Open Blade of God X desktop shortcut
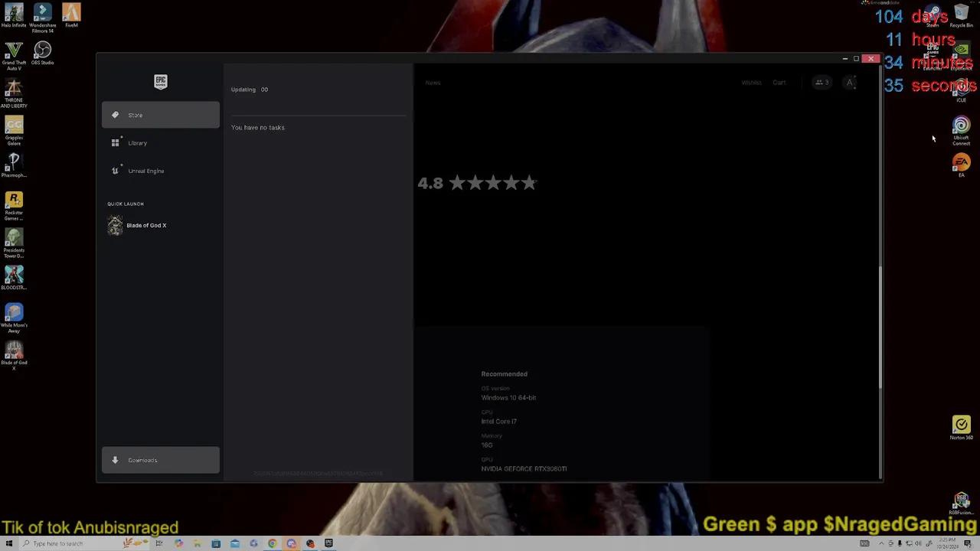The height and width of the screenshot is (551, 980). click(x=14, y=356)
